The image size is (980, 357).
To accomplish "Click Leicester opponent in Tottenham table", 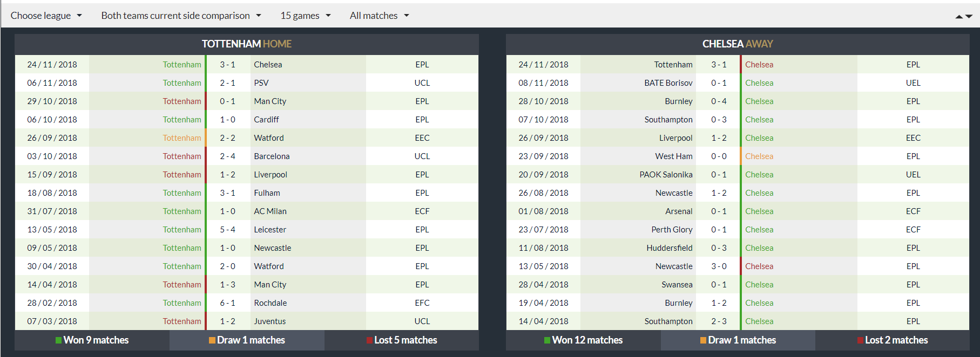I will (x=270, y=230).
